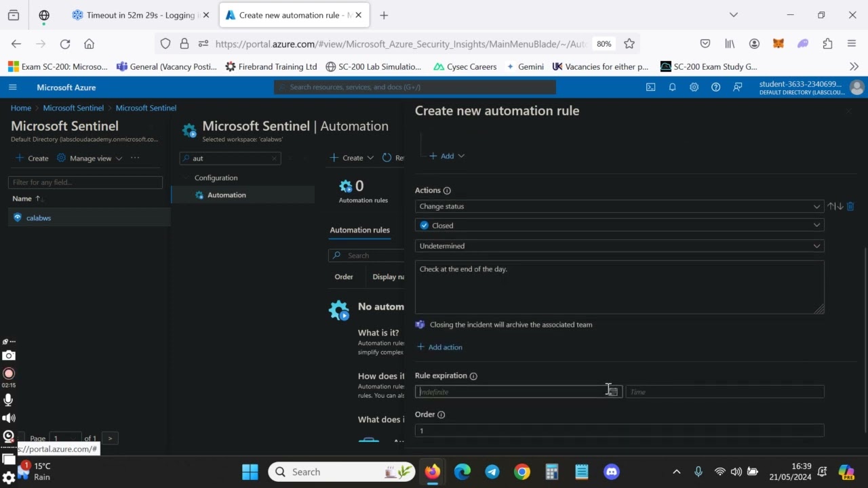Toggle the recorder webcam icon
Viewport: 868px width, 488px height.
tap(9, 436)
